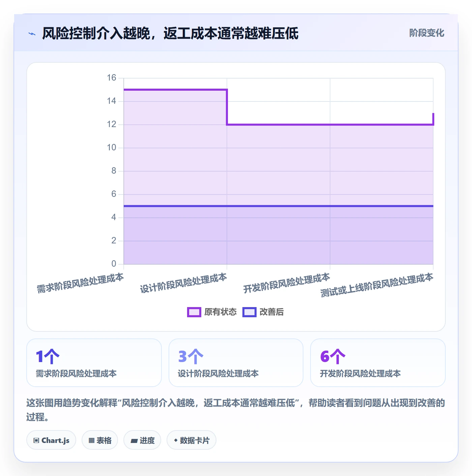This screenshot has width=472, height=476.
Task: Open the 6个 开发阶段风险处理成本 card
Action: (x=378, y=363)
